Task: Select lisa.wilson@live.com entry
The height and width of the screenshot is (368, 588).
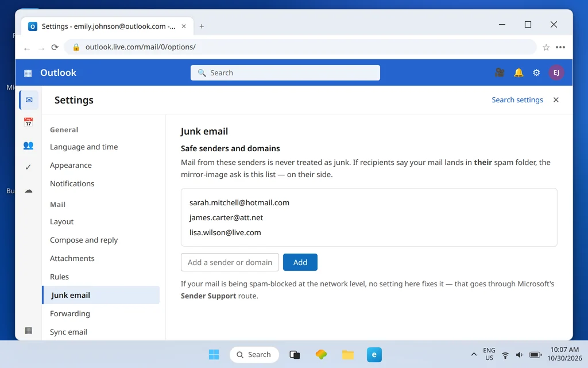Action: point(225,233)
